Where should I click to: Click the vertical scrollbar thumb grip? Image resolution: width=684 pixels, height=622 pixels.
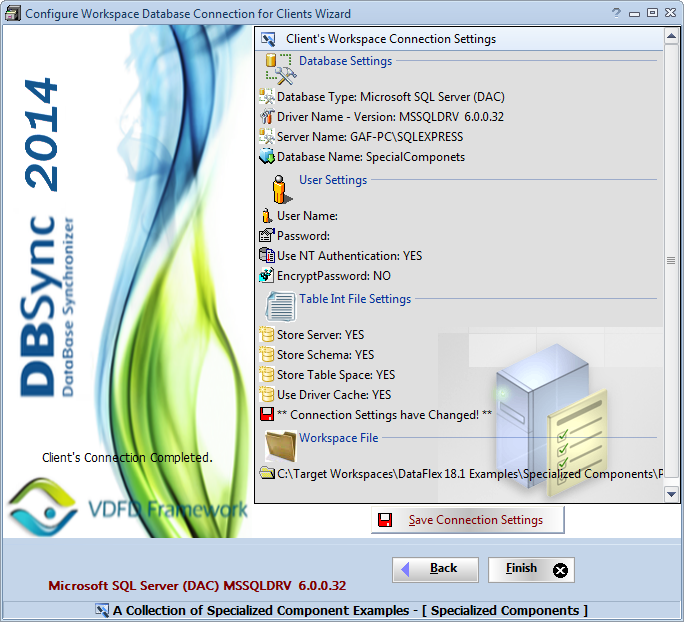pyautogui.click(x=671, y=260)
